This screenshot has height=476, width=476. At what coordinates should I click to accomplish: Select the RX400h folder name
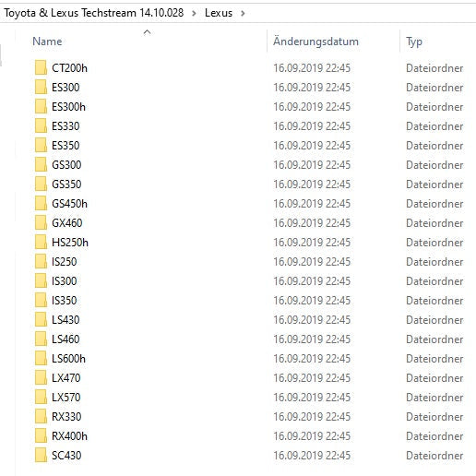(x=69, y=436)
